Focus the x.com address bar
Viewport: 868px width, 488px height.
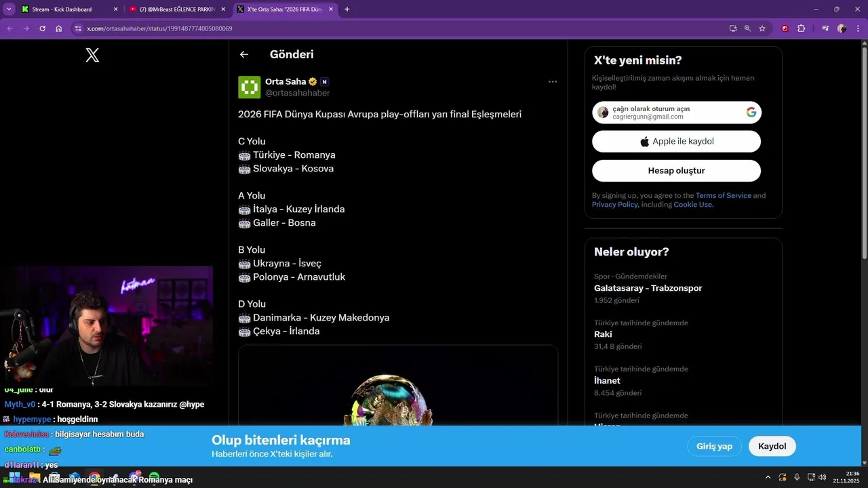(400, 28)
